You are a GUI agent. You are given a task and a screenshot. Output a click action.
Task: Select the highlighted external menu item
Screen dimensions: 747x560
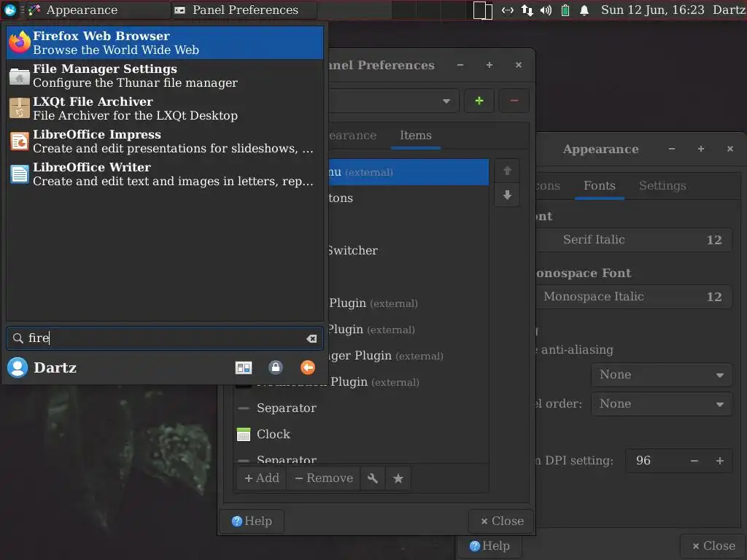pos(409,172)
